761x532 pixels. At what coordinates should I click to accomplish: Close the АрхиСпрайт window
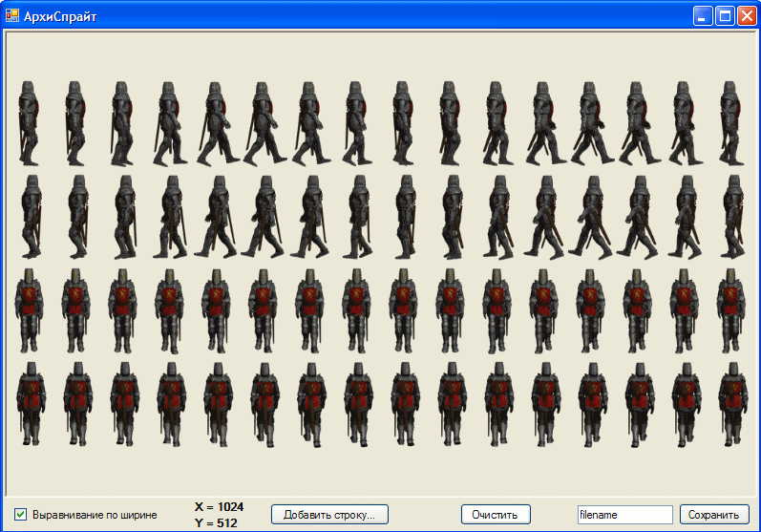click(748, 16)
